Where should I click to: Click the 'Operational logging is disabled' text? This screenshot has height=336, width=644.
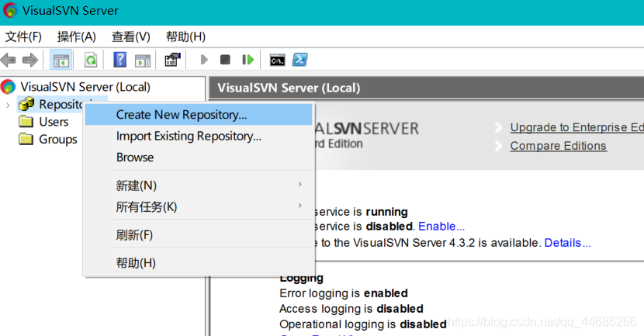click(x=363, y=324)
